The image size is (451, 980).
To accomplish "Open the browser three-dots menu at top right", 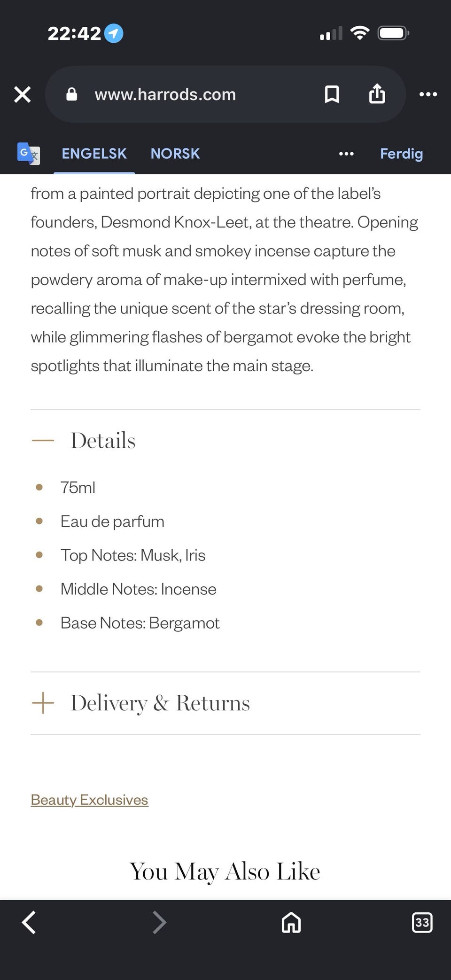I will pos(428,94).
